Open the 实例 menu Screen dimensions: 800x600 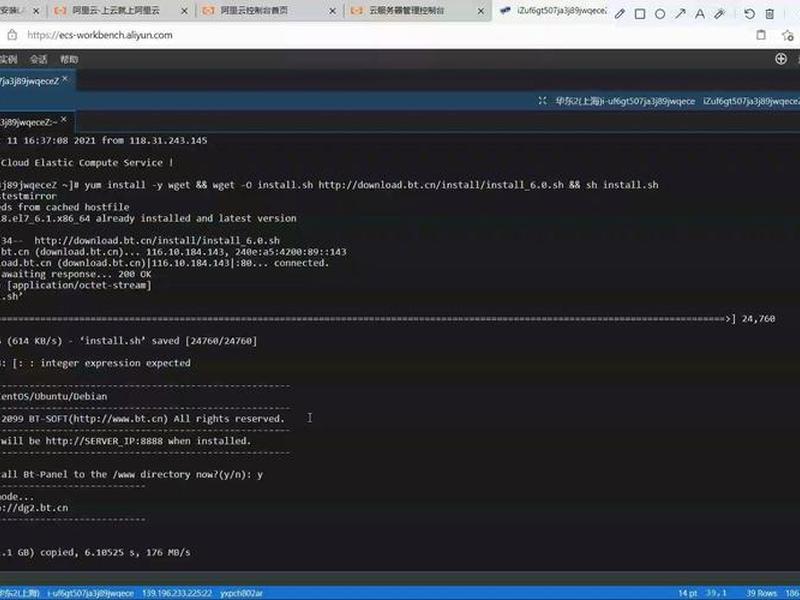[x=9, y=59]
